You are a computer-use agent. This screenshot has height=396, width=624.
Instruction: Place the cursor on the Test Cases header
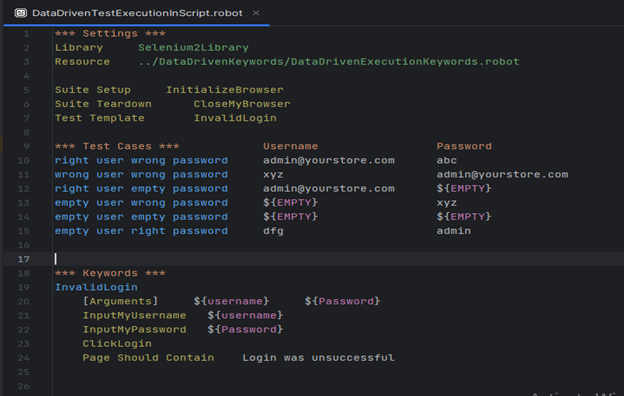pyautogui.click(x=117, y=146)
